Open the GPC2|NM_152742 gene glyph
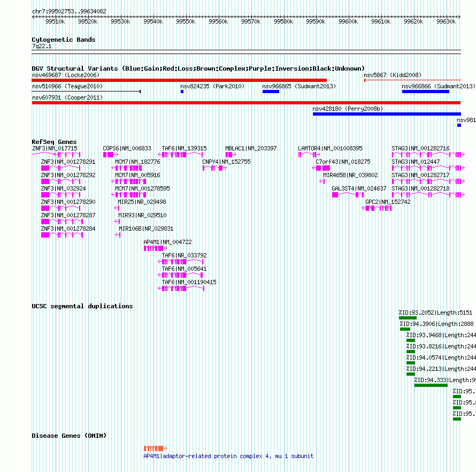This screenshot has height=472, width=476. (x=377, y=208)
